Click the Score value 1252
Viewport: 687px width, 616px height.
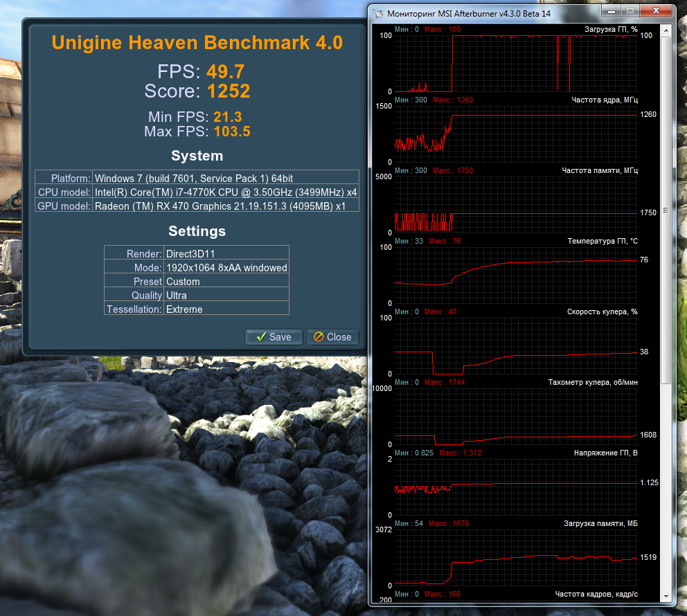[x=229, y=91]
